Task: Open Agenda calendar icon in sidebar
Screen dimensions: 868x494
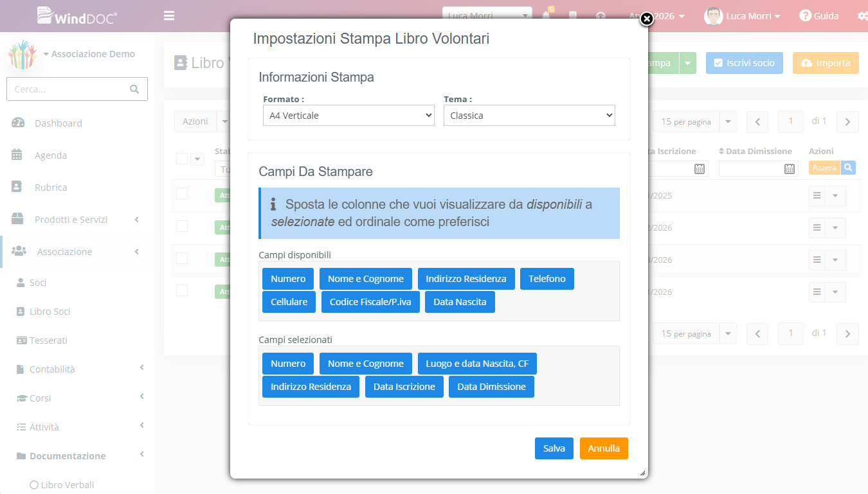Action: click(18, 155)
